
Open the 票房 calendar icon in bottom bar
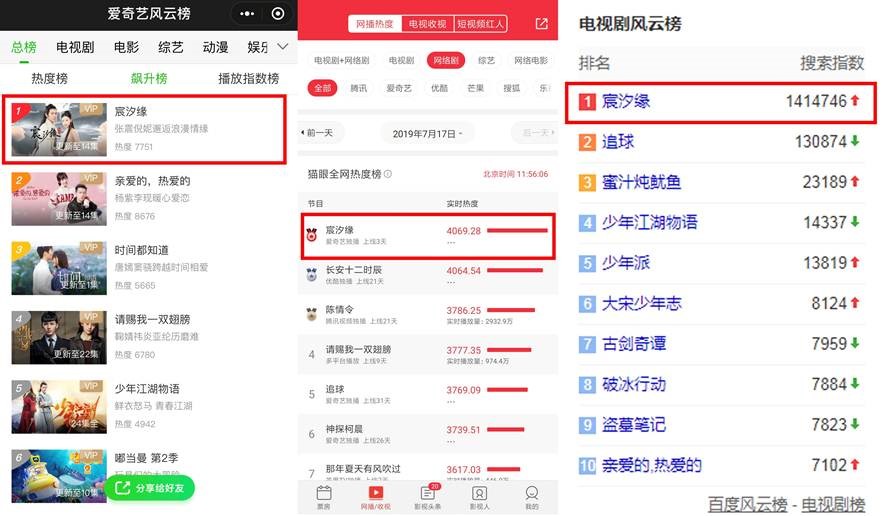click(324, 493)
